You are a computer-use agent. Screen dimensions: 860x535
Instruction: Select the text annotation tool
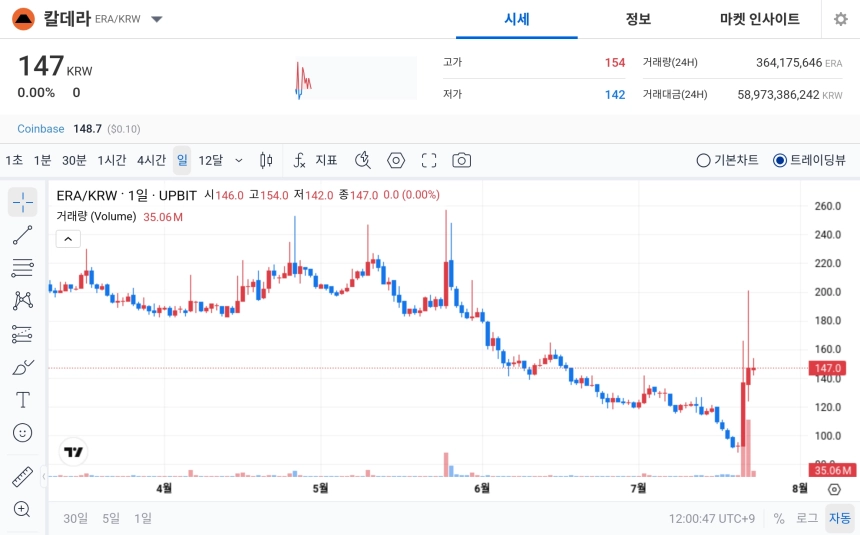point(22,400)
